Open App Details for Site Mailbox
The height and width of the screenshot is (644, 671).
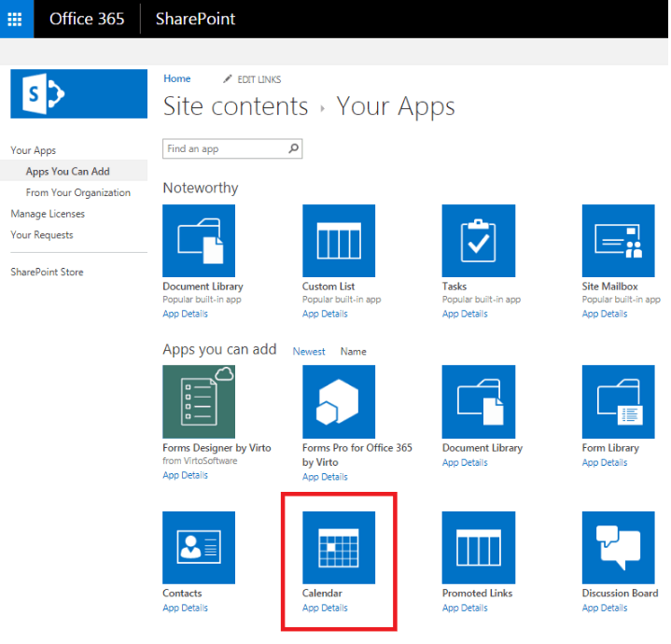coord(605,314)
